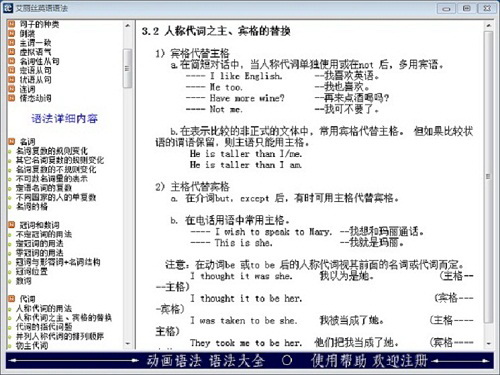Click content pane scrollbar down arrow
Viewport: 500px width, 375px height.
(x=488, y=343)
